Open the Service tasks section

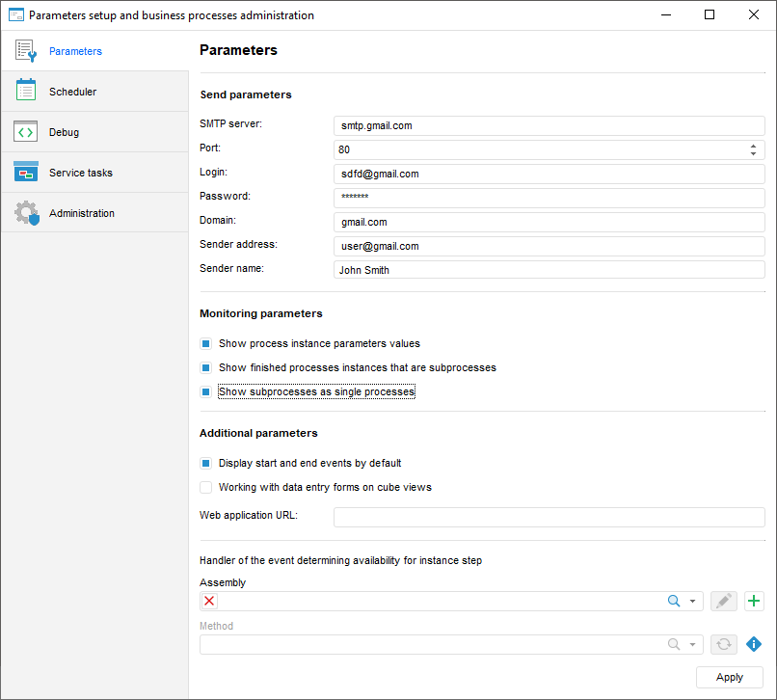(81, 173)
